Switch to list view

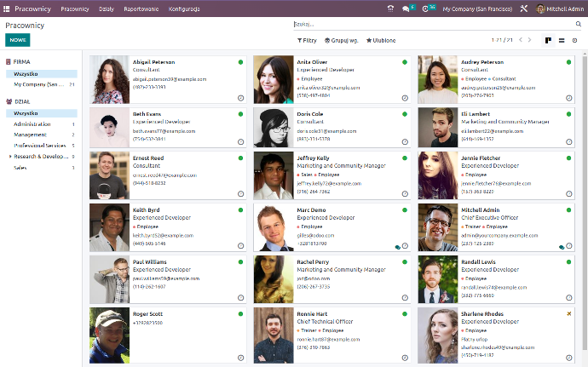pyautogui.click(x=562, y=40)
